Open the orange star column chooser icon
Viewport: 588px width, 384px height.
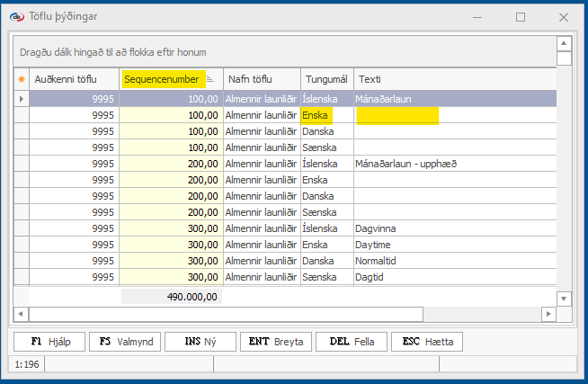(22, 79)
